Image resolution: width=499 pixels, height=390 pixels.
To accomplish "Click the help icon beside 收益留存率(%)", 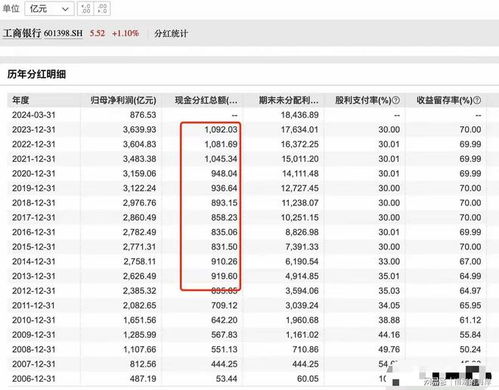I will coord(477,100).
